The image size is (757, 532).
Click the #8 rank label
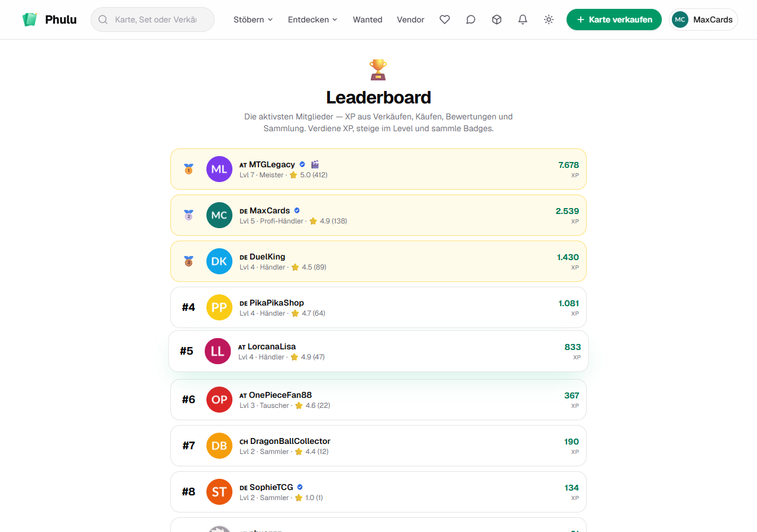189,492
